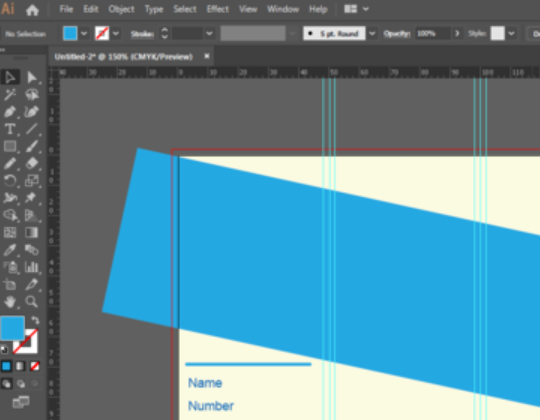Select the Direct Selection tool
This screenshot has width=540, height=420.
pos(32,77)
